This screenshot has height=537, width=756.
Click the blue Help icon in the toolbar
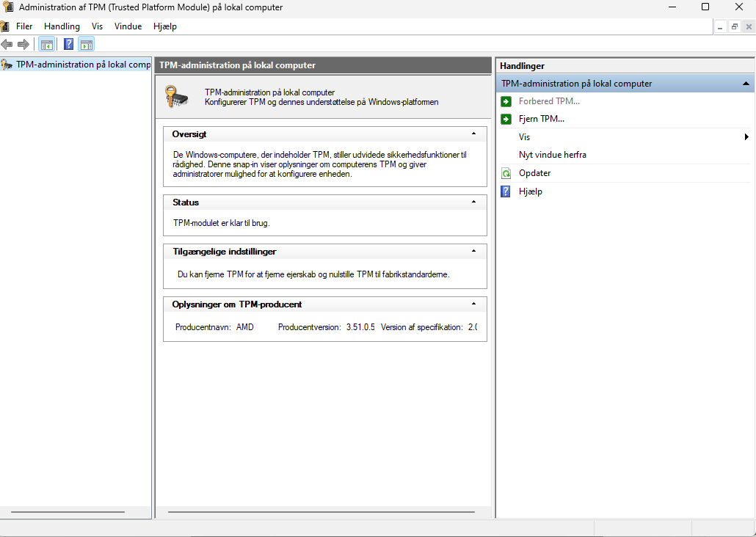68,44
